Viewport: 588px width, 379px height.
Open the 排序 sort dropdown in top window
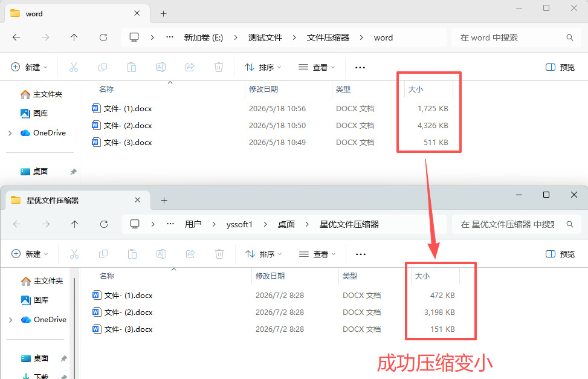coord(263,67)
